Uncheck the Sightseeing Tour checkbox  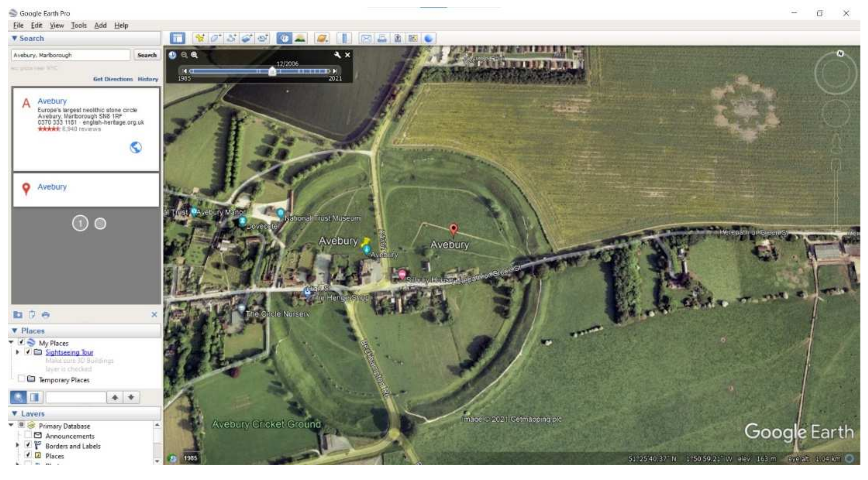[28, 352]
